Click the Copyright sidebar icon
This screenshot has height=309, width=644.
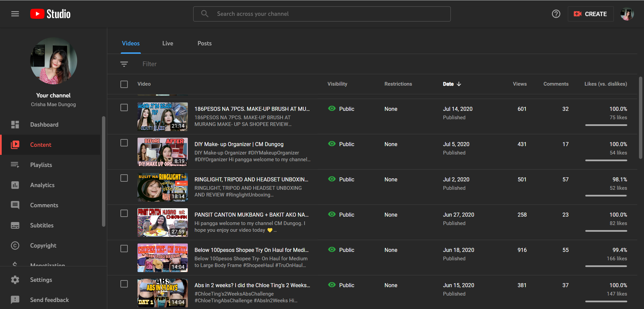[x=15, y=246]
